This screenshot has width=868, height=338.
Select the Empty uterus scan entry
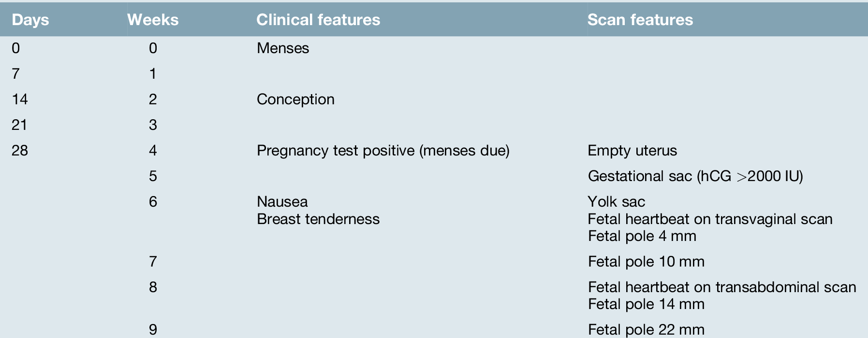[x=632, y=151]
